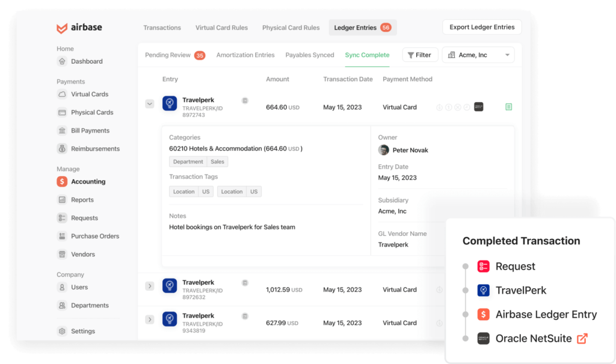Click Oracle NetSuite icon in 664.60 row
The height and width of the screenshot is (364, 616).
[x=478, y=107]
